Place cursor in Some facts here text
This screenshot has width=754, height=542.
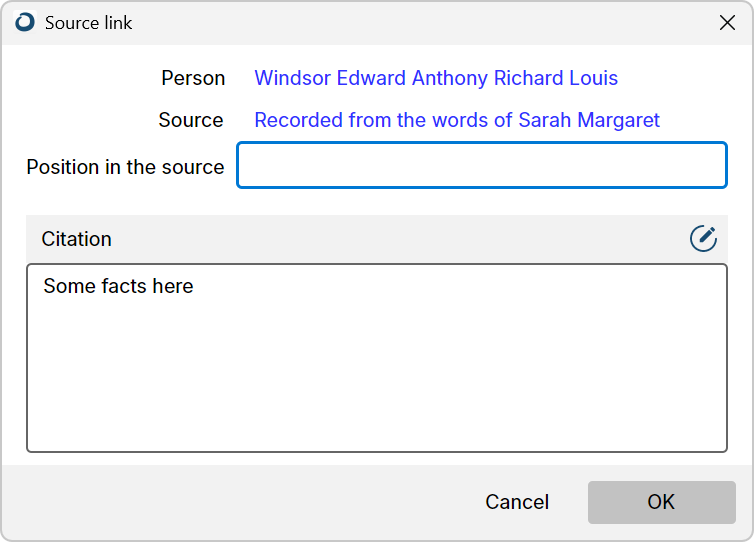118,286
